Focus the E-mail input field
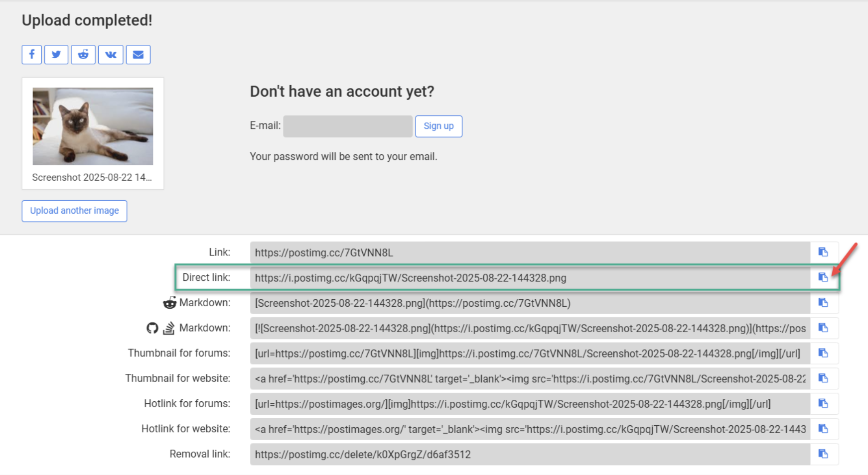The height and width of the screenshot is (475, 868). (x=347, y=126)
